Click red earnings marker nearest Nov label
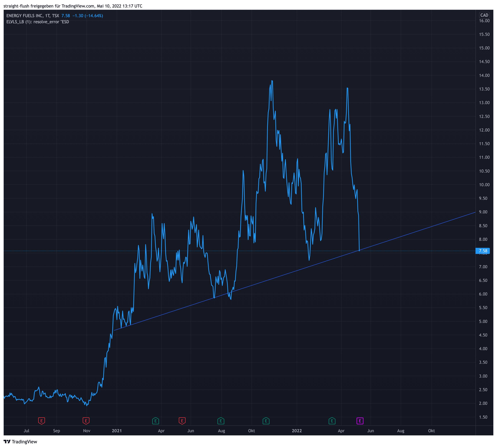The height and width of the screenshot is (448, 497). tap(86, 421)
